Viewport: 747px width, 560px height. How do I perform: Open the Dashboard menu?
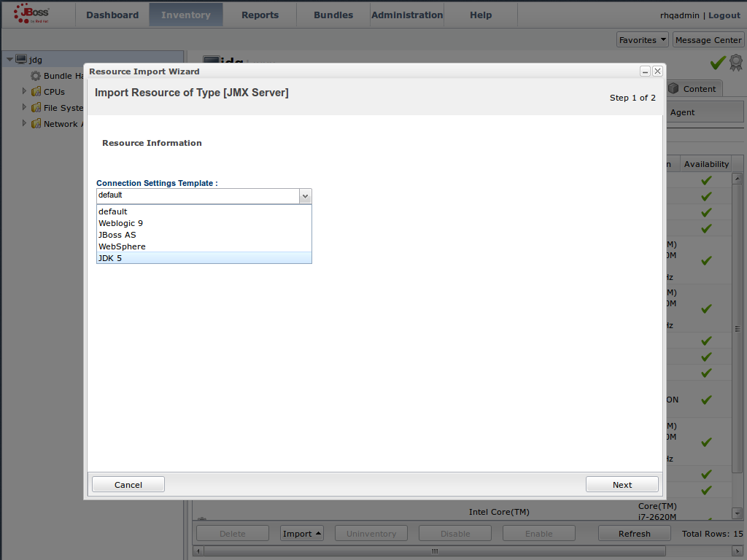(112, 15)
